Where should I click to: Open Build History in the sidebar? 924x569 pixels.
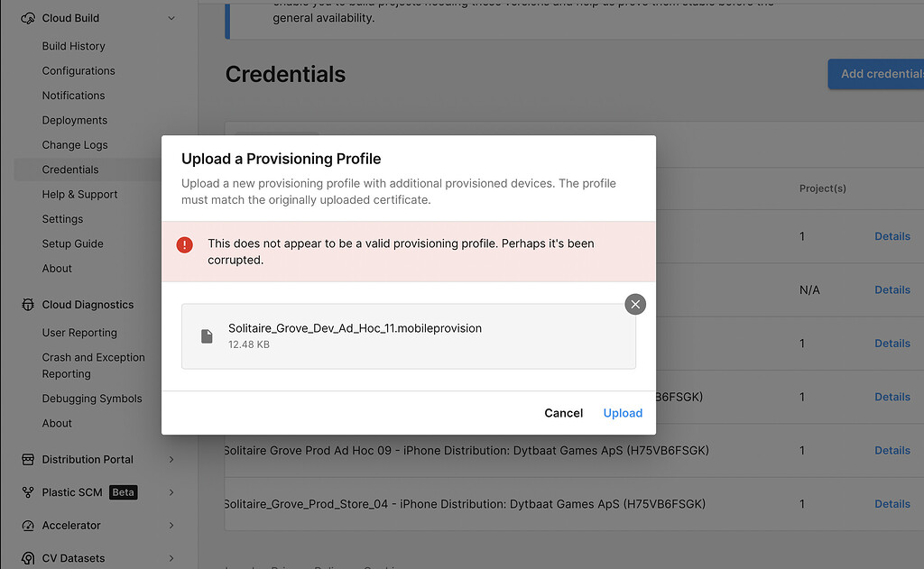74,46
